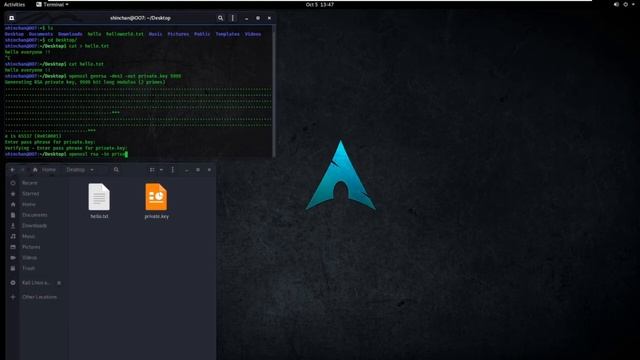The image size is (640, 360).
Task: Click 'Public' in the terminal ls output
Action: click(202, 34)
